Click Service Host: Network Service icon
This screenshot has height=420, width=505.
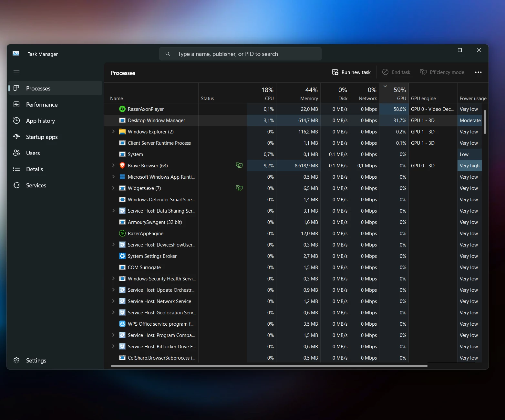(x=122, y=301)
